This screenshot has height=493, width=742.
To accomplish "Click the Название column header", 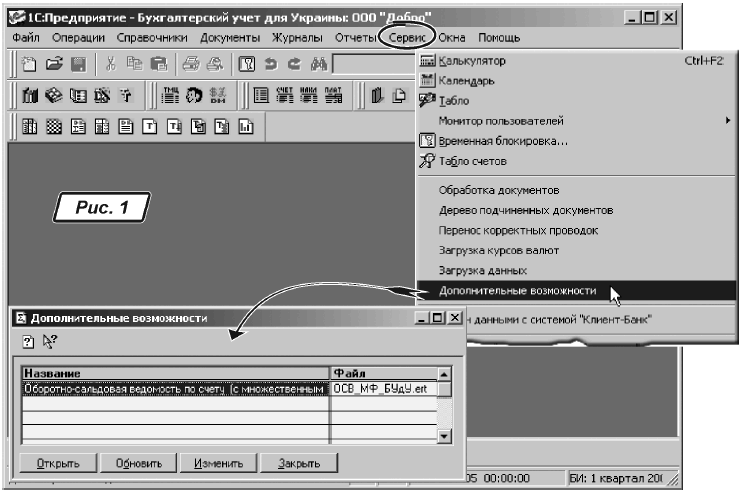I will pos(175,373).
